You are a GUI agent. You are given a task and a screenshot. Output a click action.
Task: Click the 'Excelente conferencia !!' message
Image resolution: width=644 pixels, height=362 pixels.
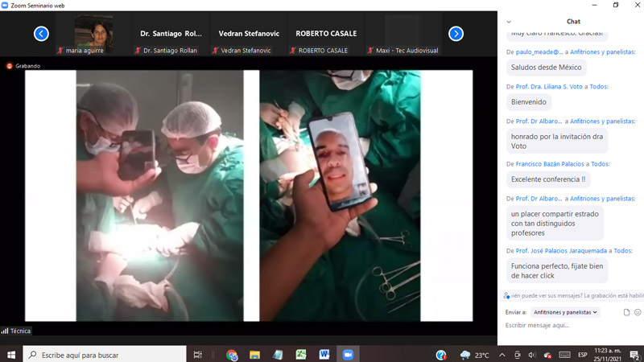click(x=548, y=179)
